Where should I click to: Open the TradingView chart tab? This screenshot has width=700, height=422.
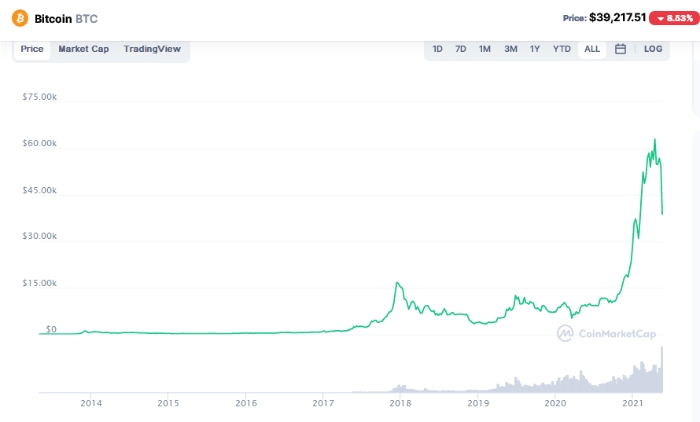pos(152,49)
